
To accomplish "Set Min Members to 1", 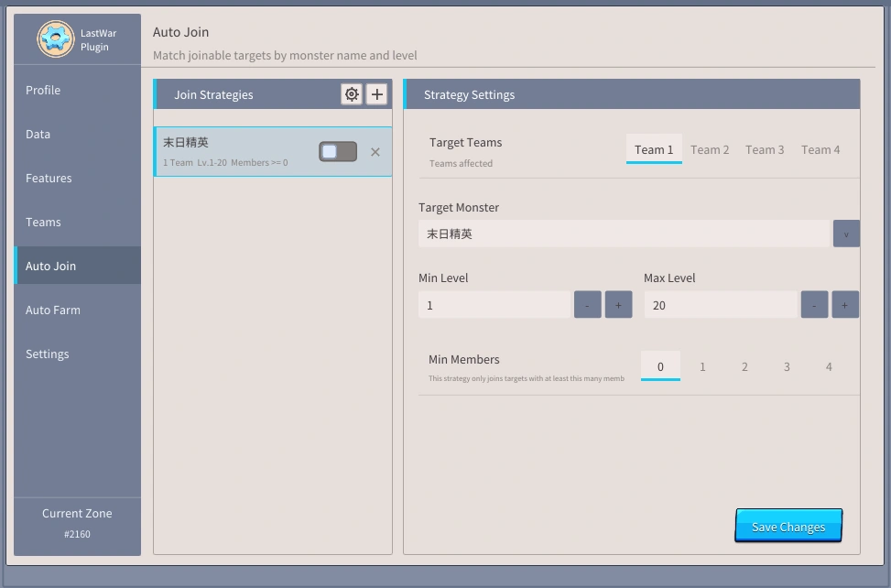I will coord(702,366).
